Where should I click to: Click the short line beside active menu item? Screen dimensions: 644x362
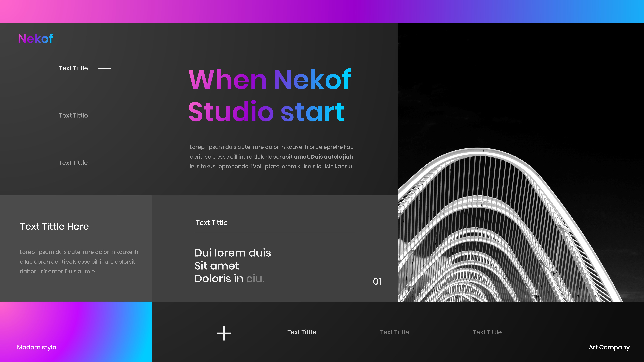(x=105, y=68)
